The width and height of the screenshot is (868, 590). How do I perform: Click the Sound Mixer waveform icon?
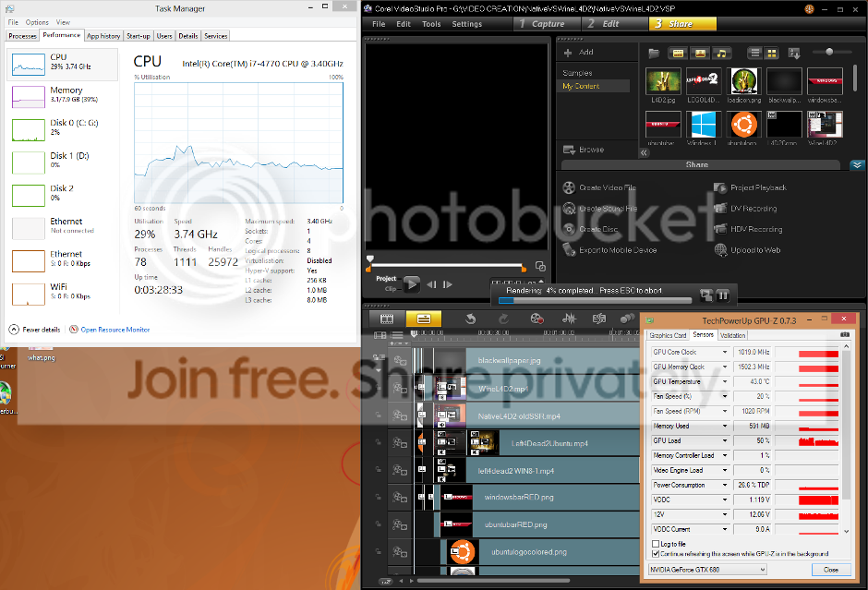click(x=569, y=319)
